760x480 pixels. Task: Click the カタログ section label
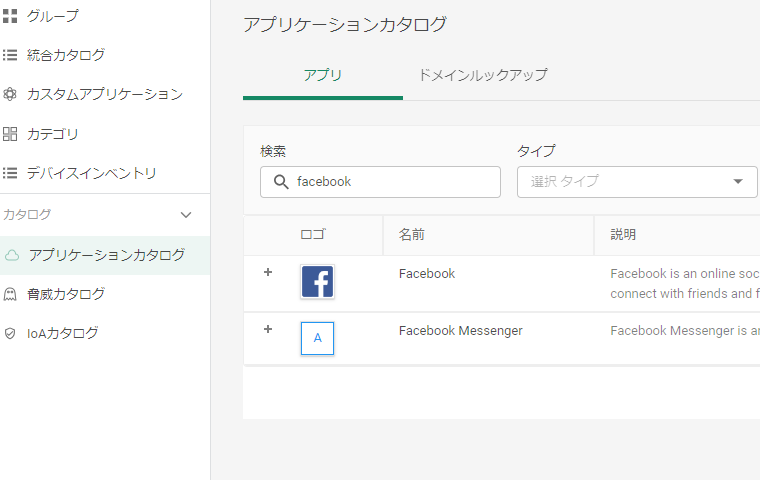(27, 214)
